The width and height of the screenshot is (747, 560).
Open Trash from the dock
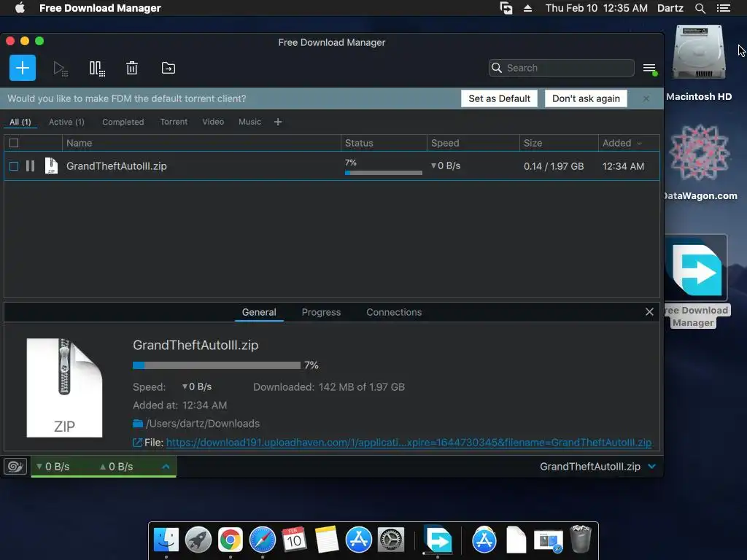(581, 539)
